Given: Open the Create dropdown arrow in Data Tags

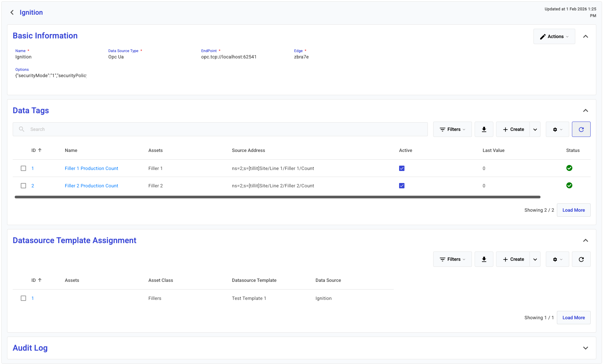Looking at the screenshot, I should pos(535,130).
